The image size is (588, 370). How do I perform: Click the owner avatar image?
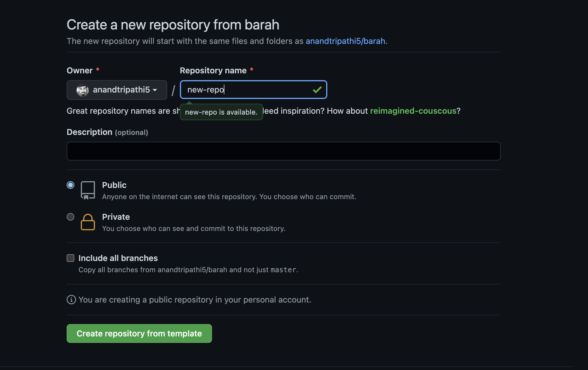(x=83, y=90)
